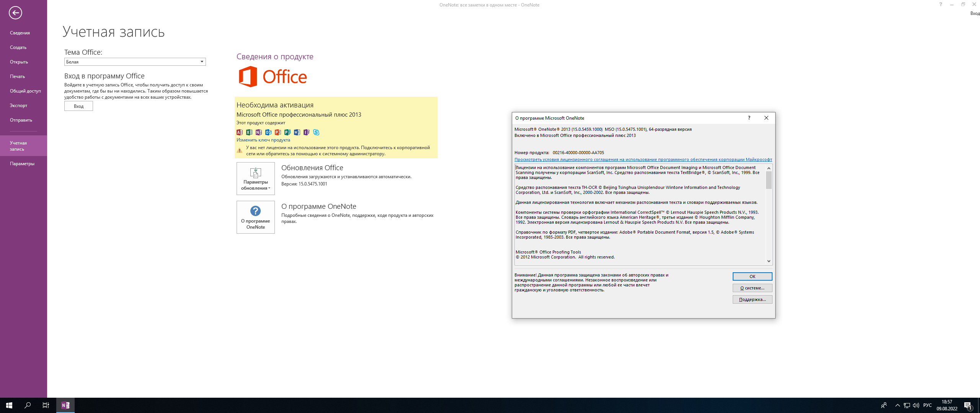Click the product number 00216-40000-00000-AA705

pos(578,153)
